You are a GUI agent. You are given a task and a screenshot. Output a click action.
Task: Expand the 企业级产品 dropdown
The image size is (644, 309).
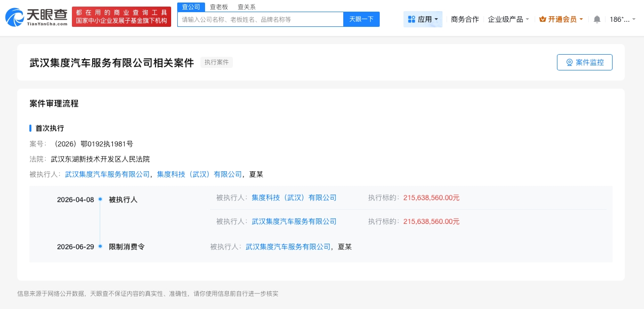pyautogui.click(x=508, y=19)
